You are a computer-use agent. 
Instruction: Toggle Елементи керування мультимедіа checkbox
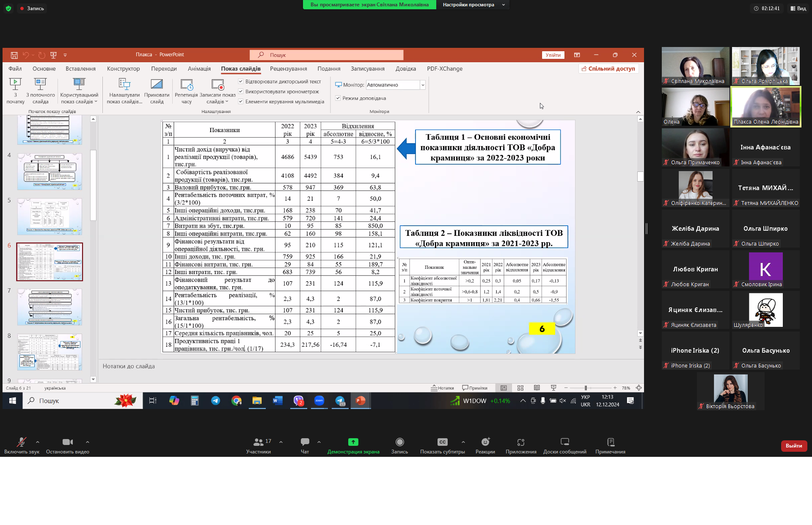241,102
